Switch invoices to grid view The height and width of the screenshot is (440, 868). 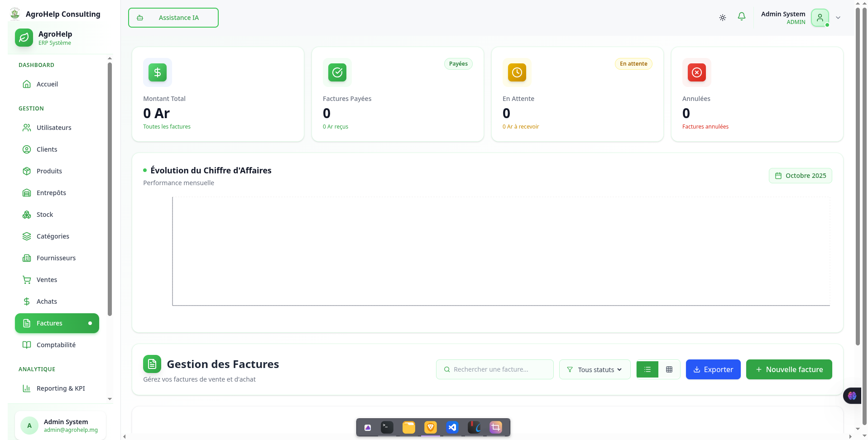click(669, 369)
